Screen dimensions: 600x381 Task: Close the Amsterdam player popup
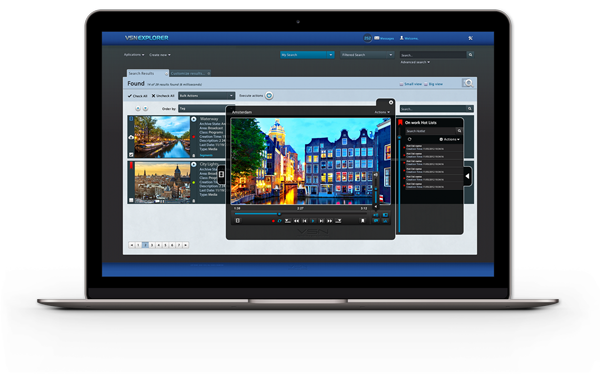point(391,103)
